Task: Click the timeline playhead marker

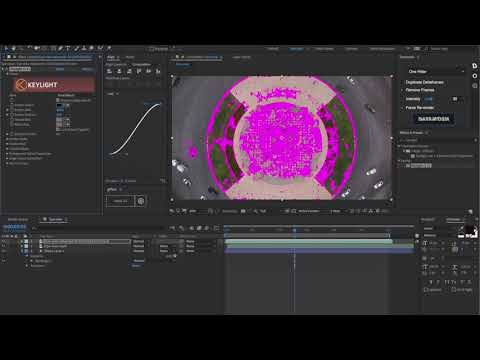Action: point(294,230)
